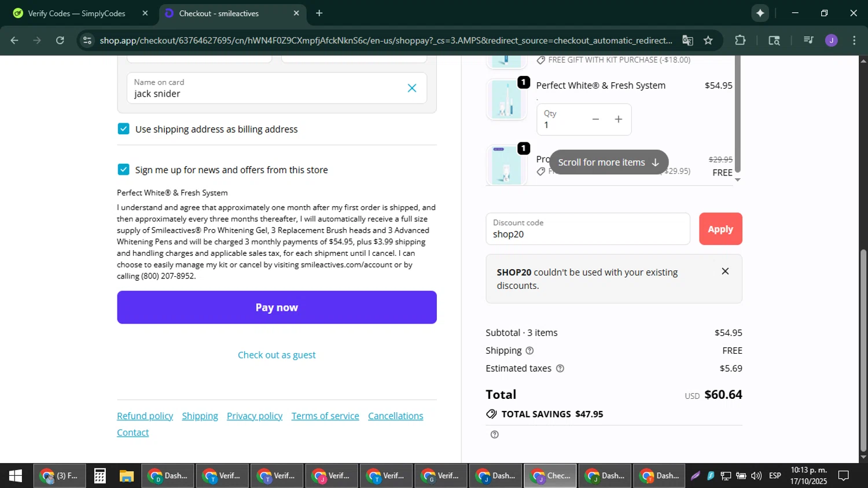Focus the Discount code input field
The height and width of the screenshot is (488, 868).
tap(588, 229)
